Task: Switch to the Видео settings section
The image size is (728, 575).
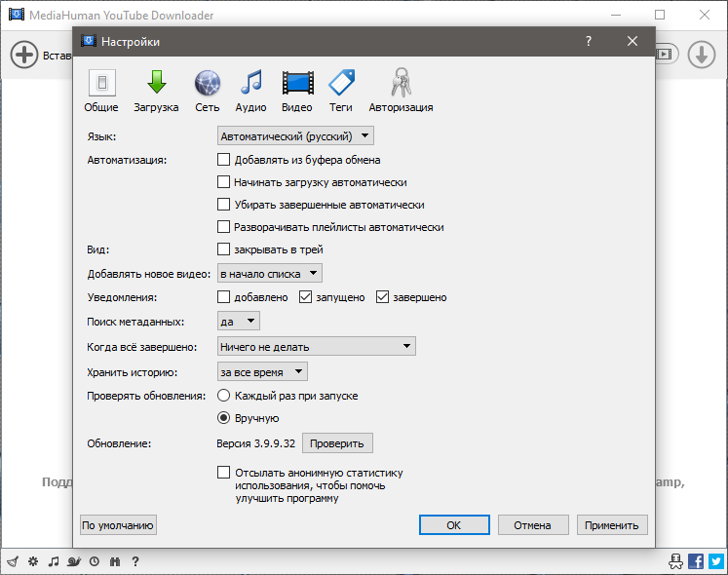Action: tap(297, 91)
